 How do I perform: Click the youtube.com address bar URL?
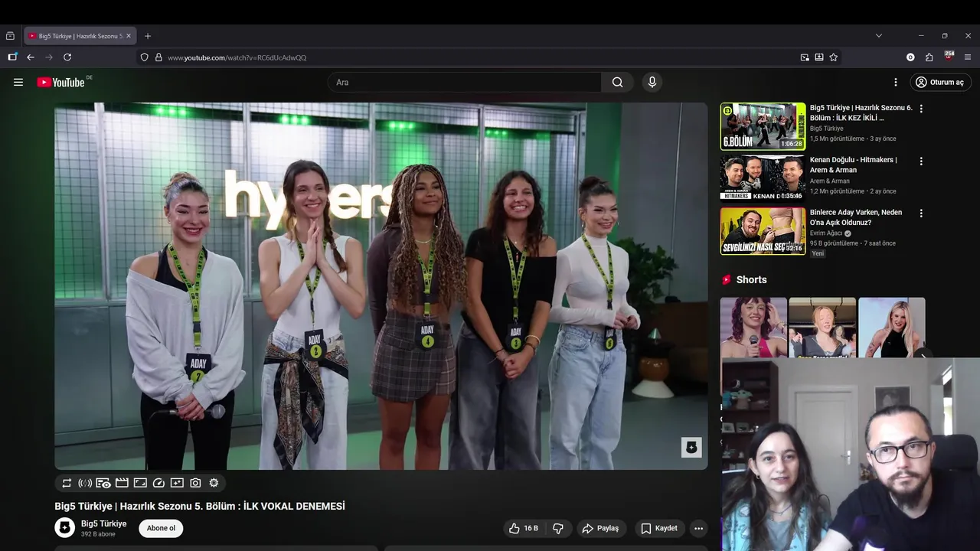coord(237,57)
